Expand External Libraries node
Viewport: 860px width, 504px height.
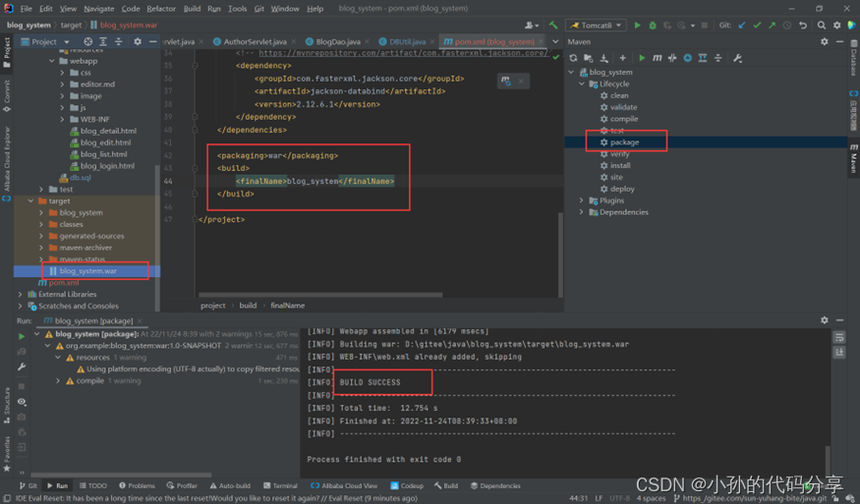pyautogui.click(x=21, y=295)
